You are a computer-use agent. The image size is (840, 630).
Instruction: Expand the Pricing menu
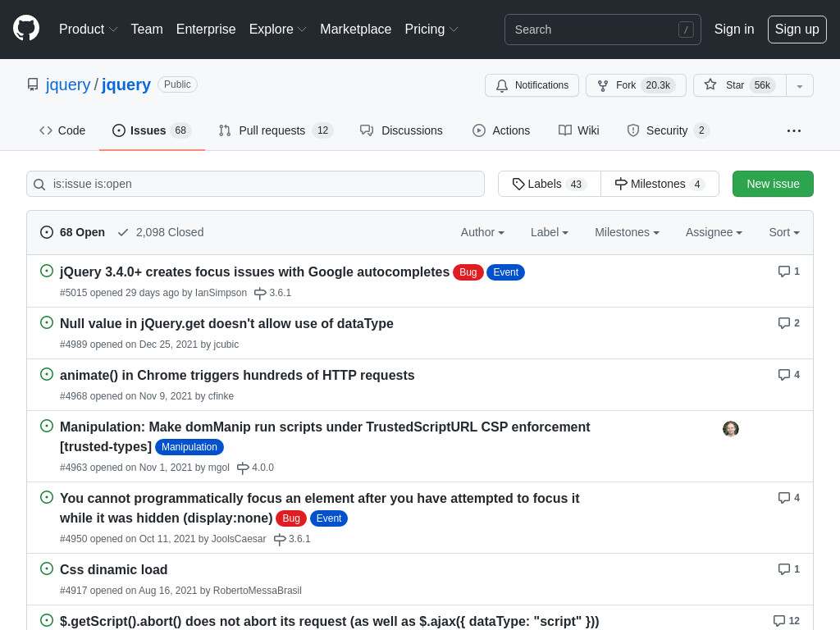click(x=431, y=29)
